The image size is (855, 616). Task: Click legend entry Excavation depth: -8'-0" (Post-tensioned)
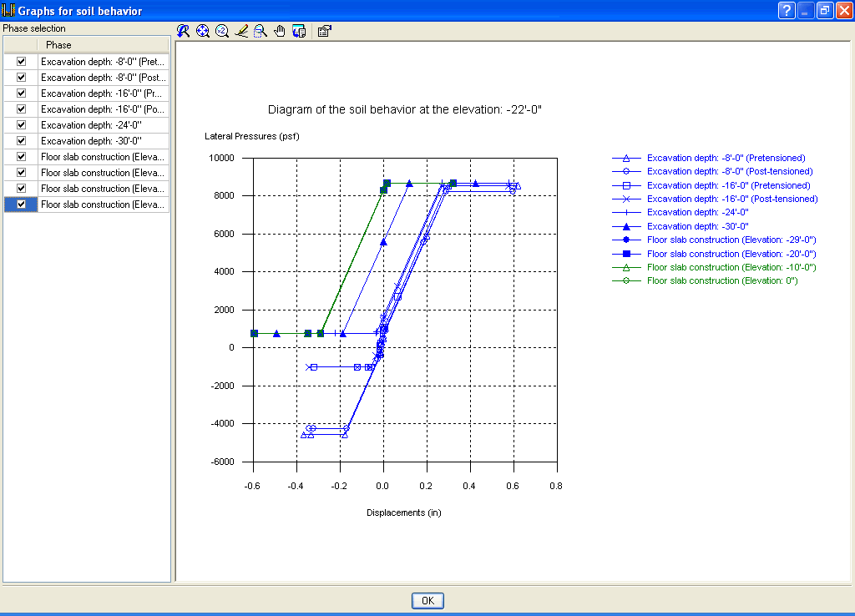(730, 171)
